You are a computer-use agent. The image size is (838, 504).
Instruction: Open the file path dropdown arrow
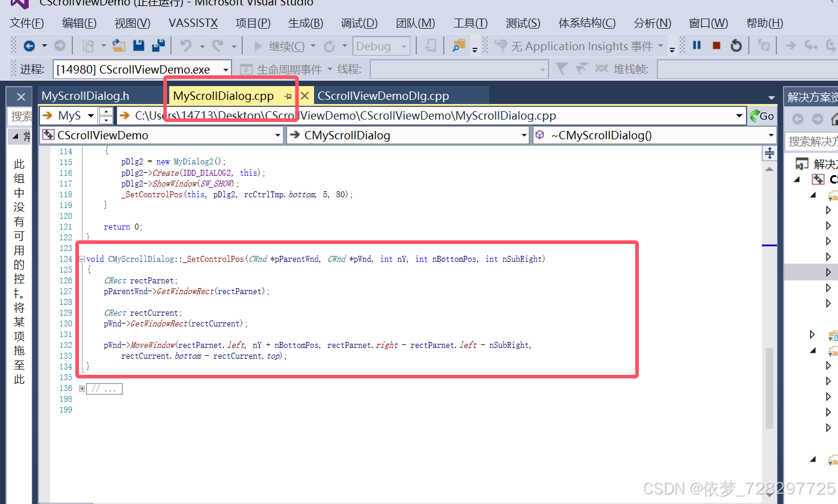tap(739, 116)
